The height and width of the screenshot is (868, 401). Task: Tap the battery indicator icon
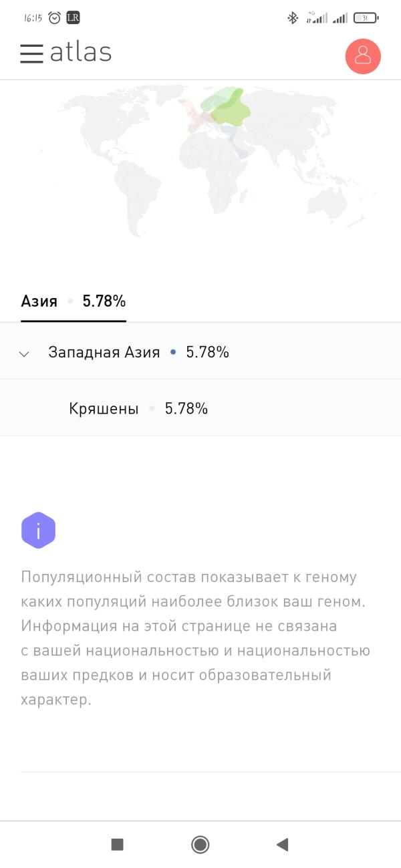click(366, 18)
